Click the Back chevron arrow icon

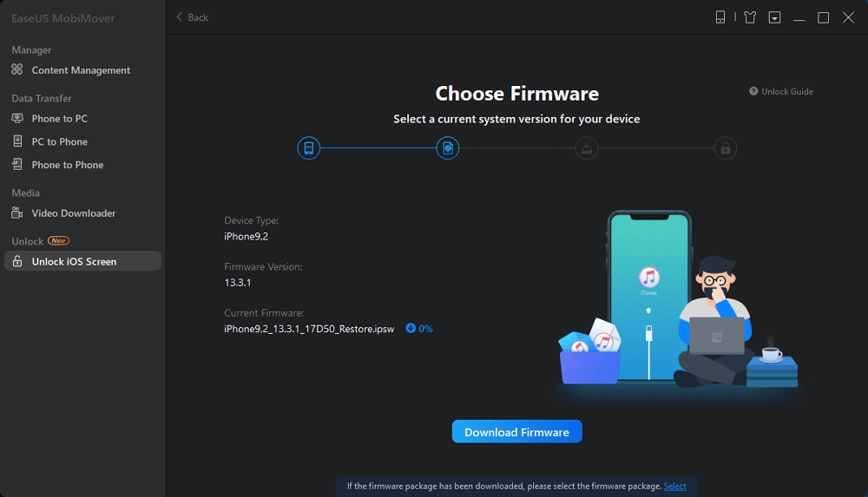(180, 17)
